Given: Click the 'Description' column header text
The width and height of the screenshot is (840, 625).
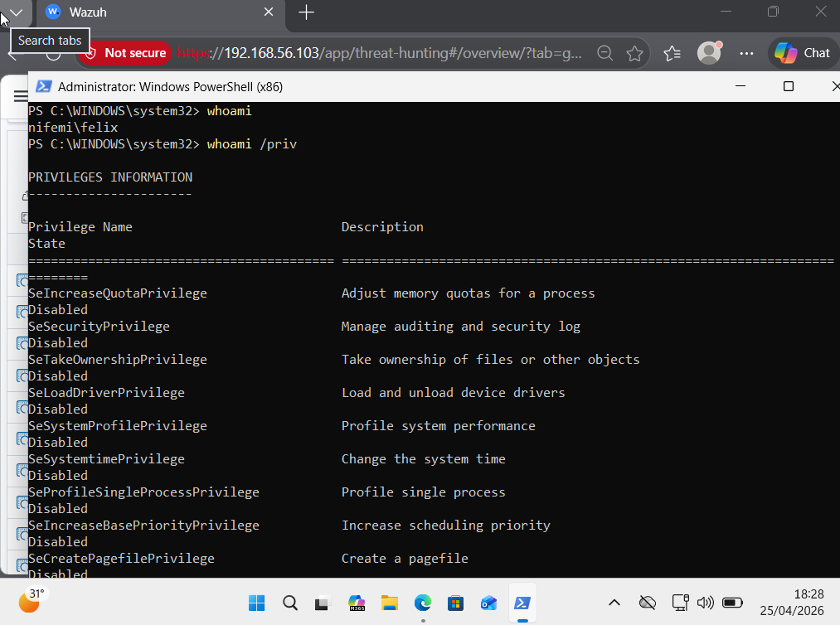Looking at the screenshot, I should pyautogui.click(x=382, y=227).
